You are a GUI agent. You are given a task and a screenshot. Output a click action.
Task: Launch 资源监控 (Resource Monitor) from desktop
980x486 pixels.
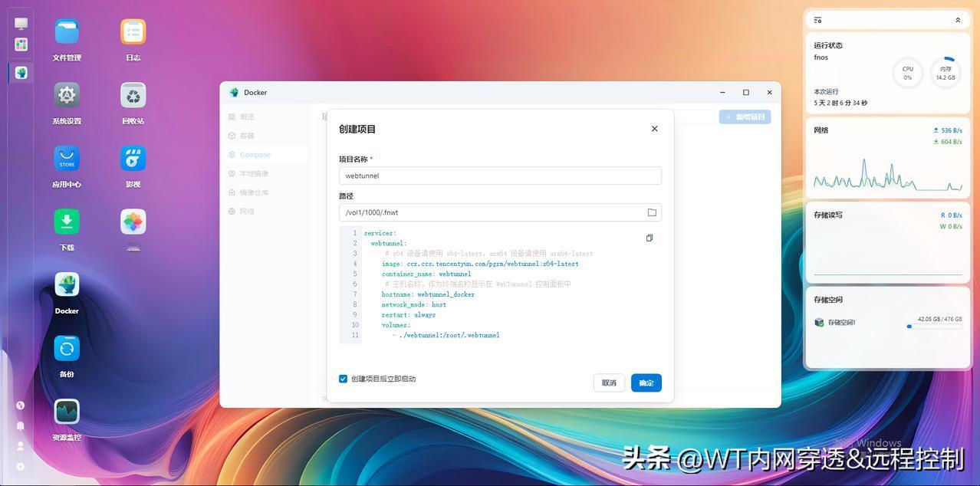click(67, 412)
